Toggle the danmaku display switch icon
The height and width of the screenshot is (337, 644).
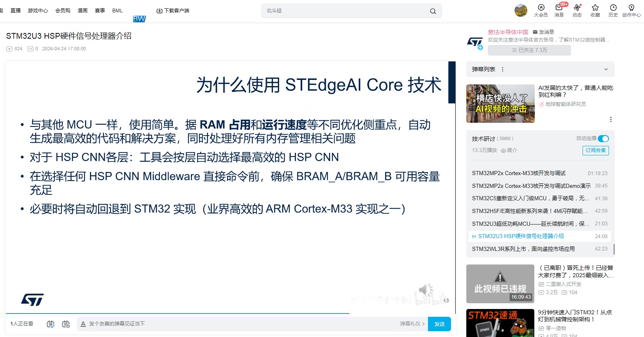click(x=50, y=324)
